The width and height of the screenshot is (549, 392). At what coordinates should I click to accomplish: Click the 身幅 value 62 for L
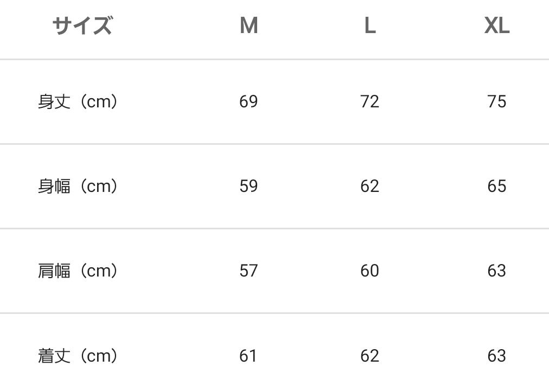370,186
